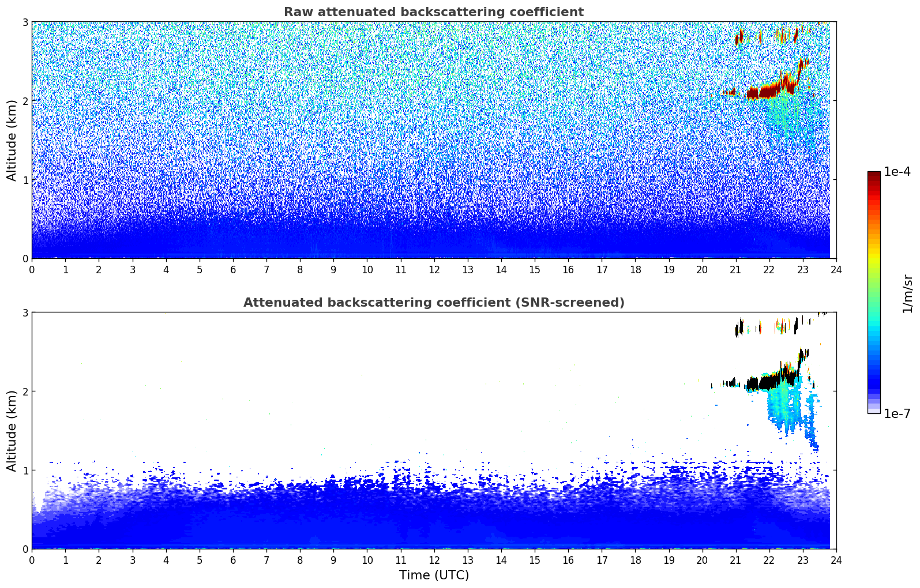The width and height of the screenshot is (920, 588).
Task: Click the colorbar unit label '1/m/sr'
Action: pos(907,293)
